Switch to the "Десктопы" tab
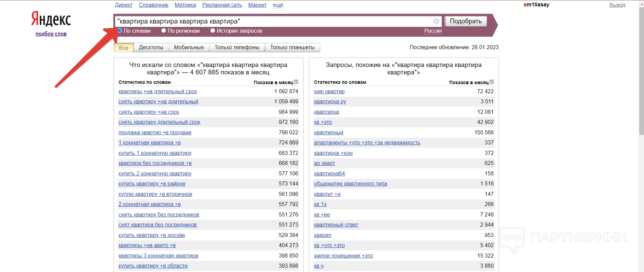This screenshot has height=272, width=644. (151, 47)
